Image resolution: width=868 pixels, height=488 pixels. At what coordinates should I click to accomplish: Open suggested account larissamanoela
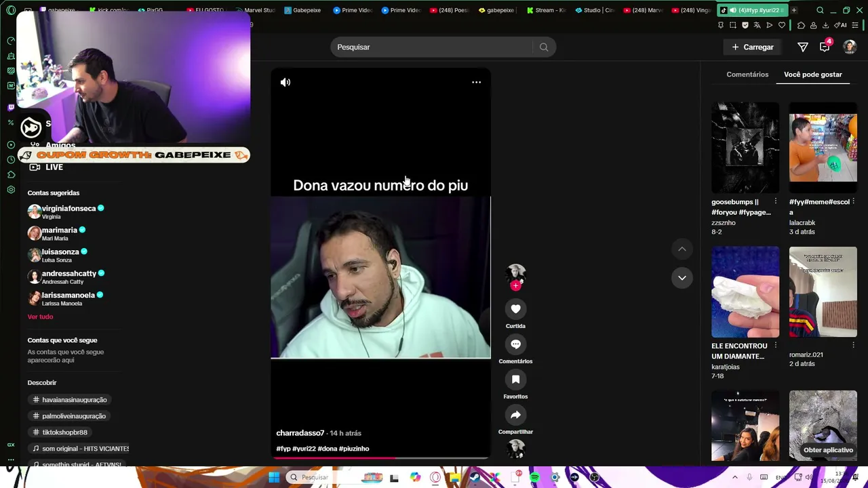[x=65, y=299]
